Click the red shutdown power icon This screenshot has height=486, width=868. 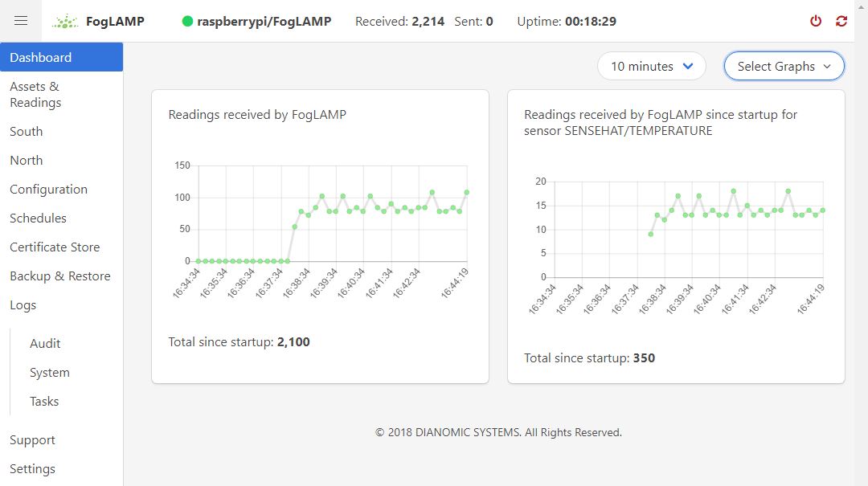[x=816, y=22]
